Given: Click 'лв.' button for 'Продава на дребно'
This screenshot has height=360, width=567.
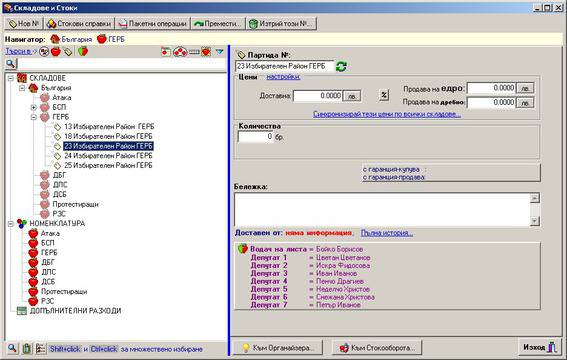Looking at the screenshot, I should pos(525,103).
